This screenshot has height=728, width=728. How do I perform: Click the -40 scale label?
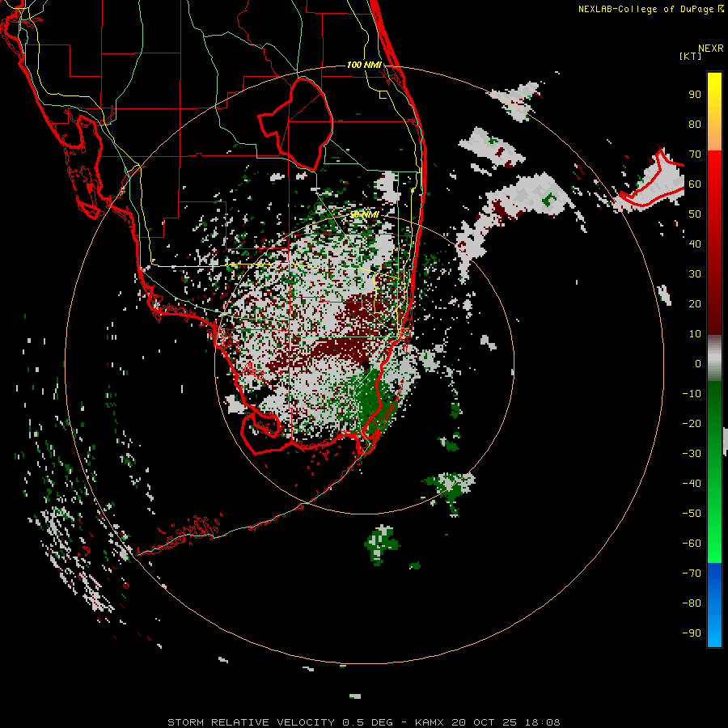(692, 484)
